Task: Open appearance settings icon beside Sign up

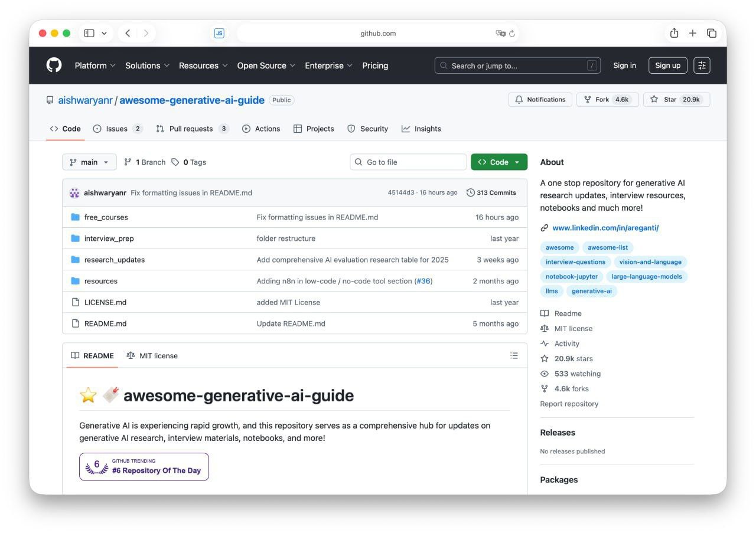Action: 702,66
